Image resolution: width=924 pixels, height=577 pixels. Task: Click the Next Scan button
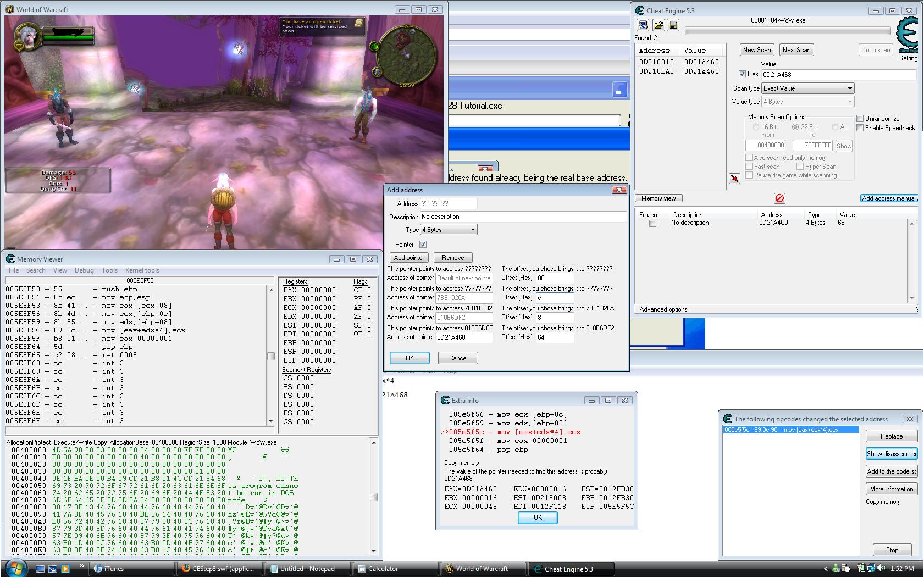(x=796, y=50)
